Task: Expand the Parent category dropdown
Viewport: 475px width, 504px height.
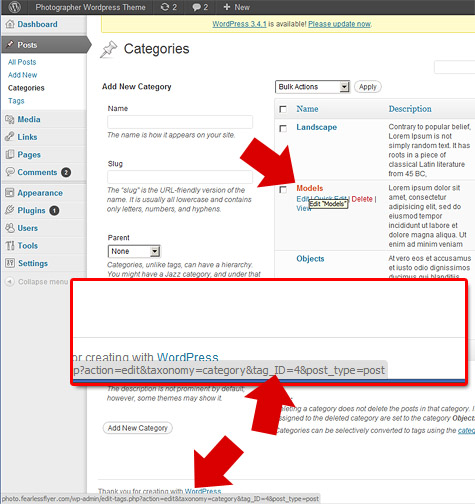Action: coord(134,251)
